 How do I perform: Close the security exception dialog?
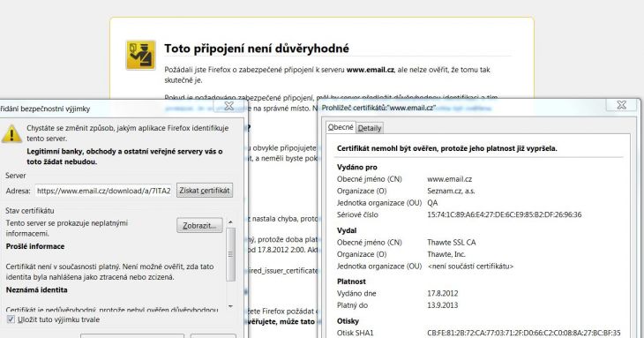[x=228, y=106]
